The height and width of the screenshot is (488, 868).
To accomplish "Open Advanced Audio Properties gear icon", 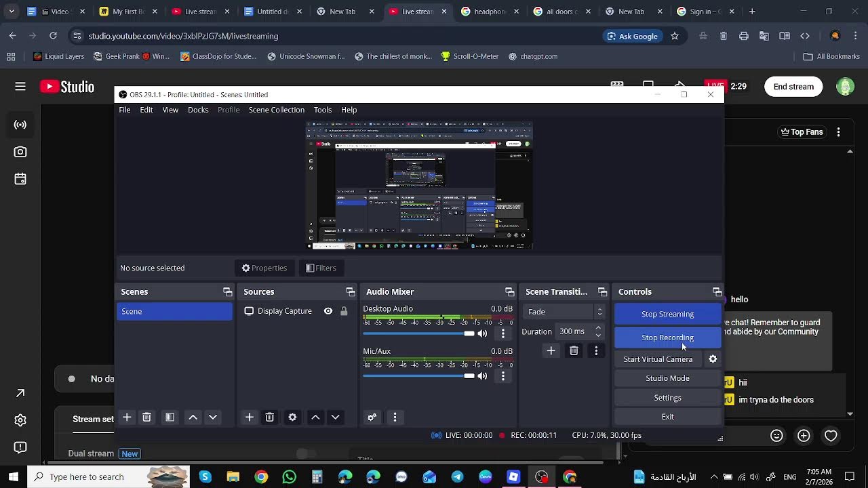I will (x=372, y=418).
